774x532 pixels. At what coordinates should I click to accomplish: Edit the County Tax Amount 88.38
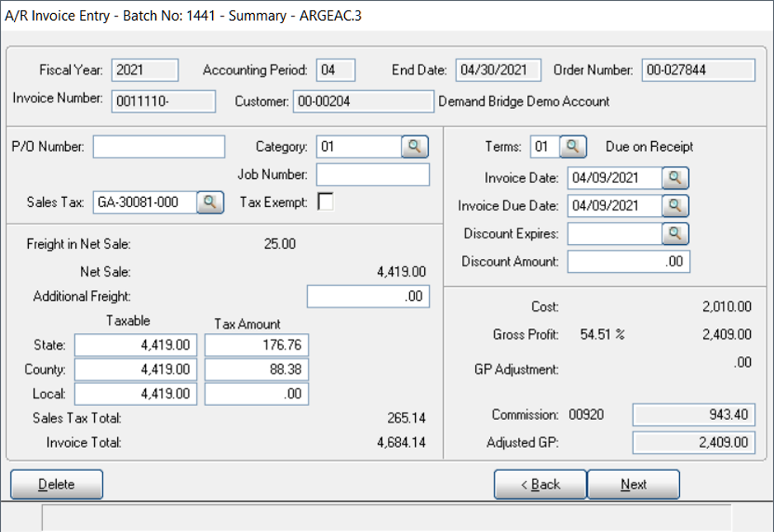(x=257, y=370)
